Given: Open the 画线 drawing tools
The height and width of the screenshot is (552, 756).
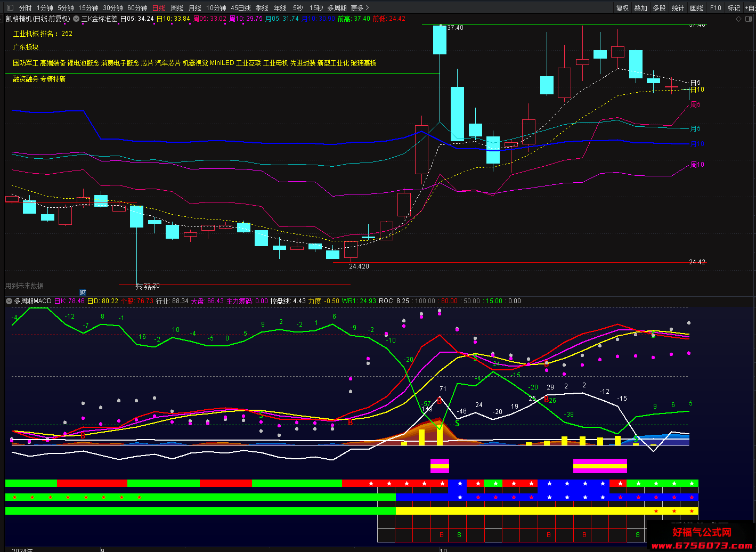Looking at the screenshot, I should click(696, 8).
